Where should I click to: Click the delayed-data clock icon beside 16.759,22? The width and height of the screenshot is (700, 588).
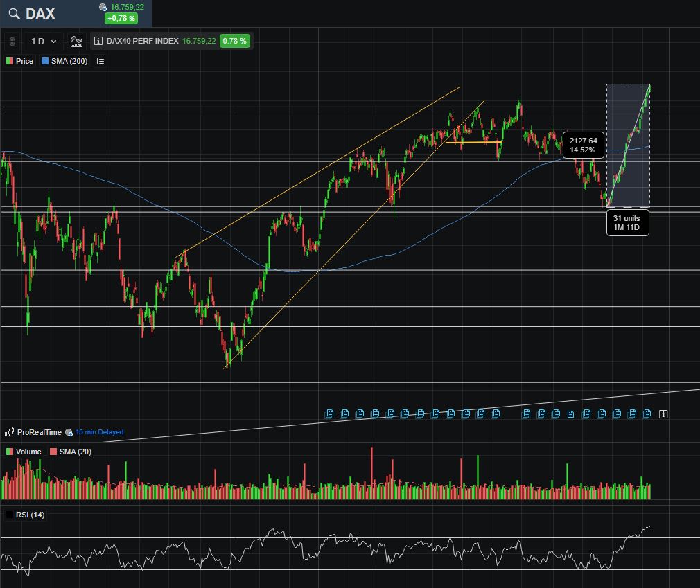pos(103,7)
